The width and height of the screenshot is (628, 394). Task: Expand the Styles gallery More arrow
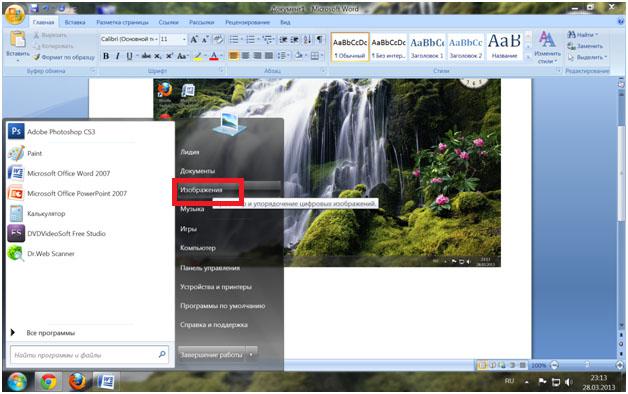tap(528, 57)
